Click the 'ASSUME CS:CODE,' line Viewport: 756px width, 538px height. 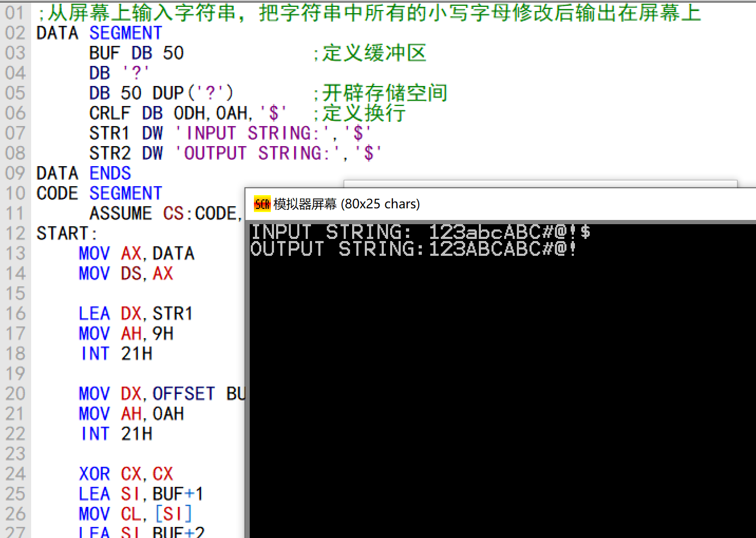click(x=166, y=214)
